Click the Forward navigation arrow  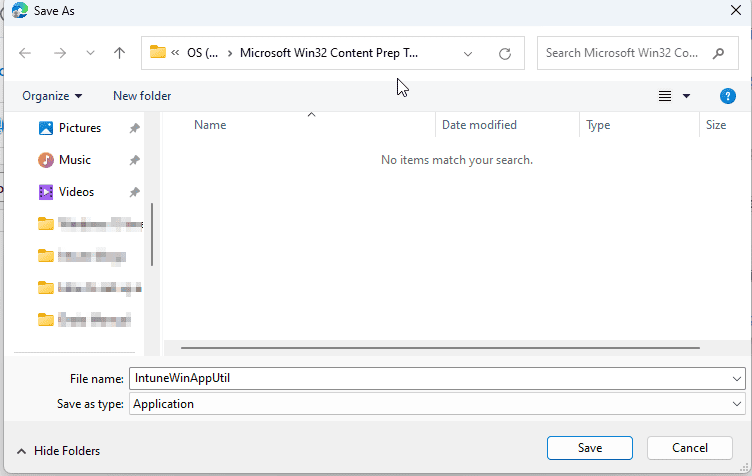pyautogui.click(x=59, y=53)
